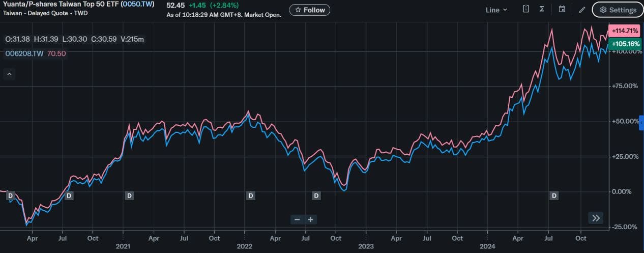The image size is (644, 253).
Task: Click the +75.00% y-axis label
Action: click(x=625, y=86)
